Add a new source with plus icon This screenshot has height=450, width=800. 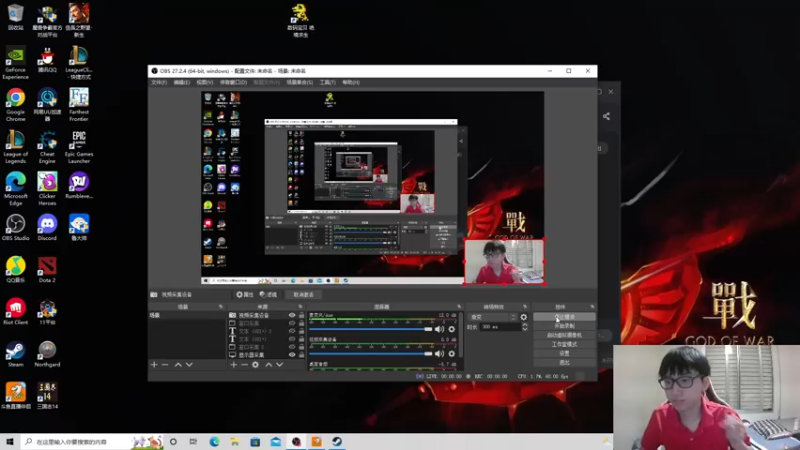click(x=234, y=365)
